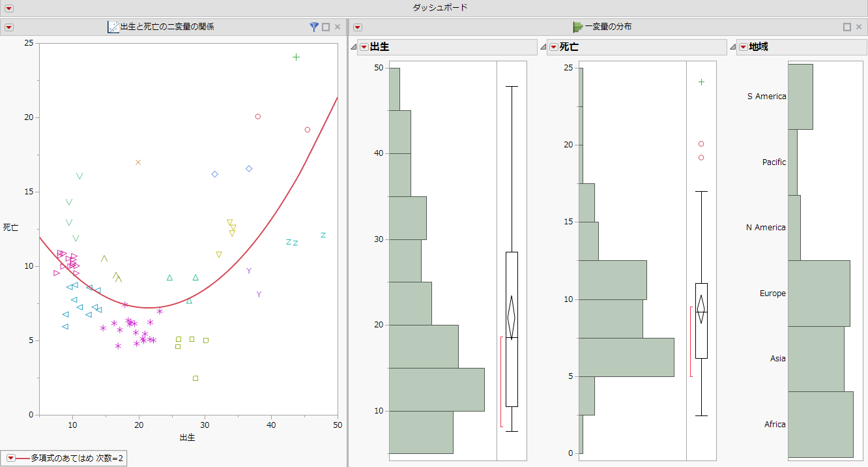The height and width of the screenshot is (467, 868).
Task: Collapse the 出生 distribution outline
Action: pyautogui.click(x=353, y=48)
